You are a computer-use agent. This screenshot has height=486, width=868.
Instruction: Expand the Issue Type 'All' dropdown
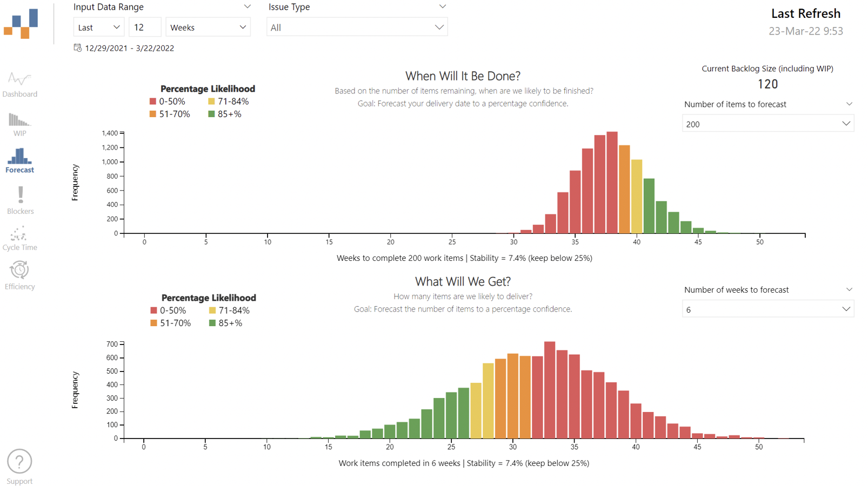(357, 28)
